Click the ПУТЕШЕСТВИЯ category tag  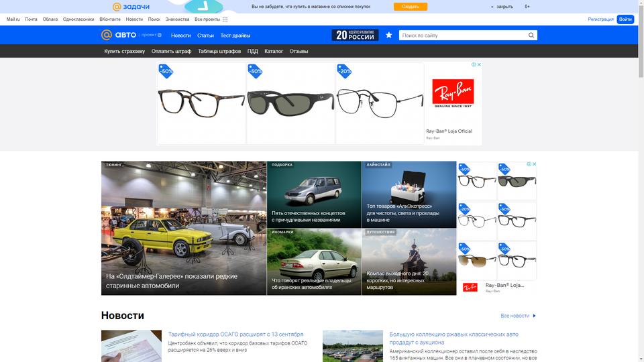coord(381,232)
